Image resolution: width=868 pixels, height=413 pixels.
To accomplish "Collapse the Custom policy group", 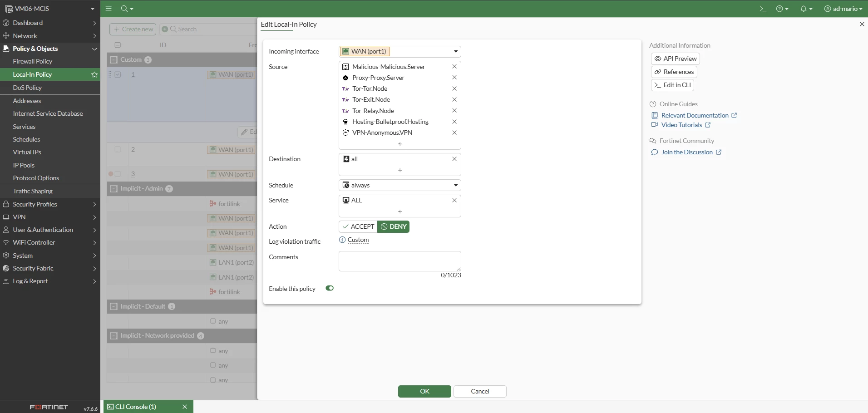I will [x=113, y=59].
